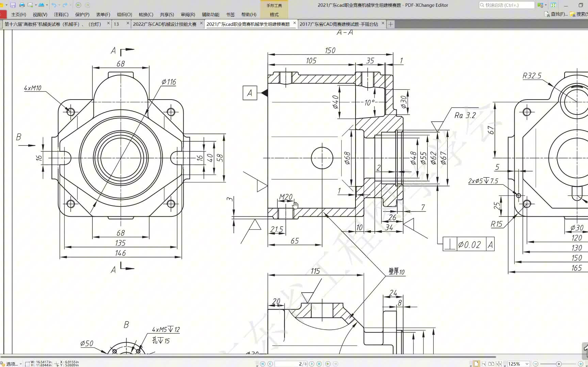Open the 注释(C) menu
Image resolution: width=588 pixels, height=367 pixels.
[61, 15]
